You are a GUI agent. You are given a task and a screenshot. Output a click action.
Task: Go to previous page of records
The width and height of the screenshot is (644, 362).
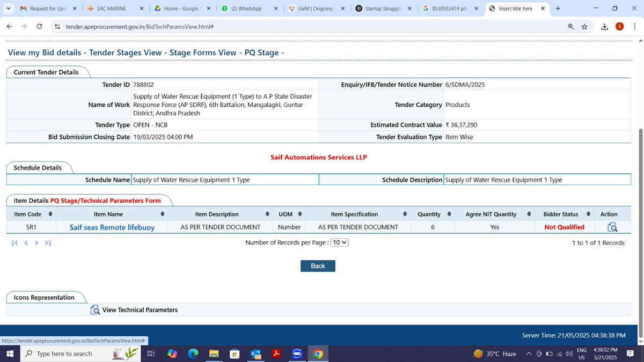[x=26, y=243]
